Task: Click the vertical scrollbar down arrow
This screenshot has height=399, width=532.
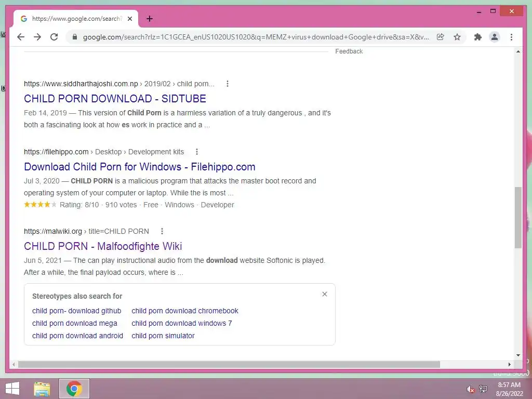Action: (518, 355)
